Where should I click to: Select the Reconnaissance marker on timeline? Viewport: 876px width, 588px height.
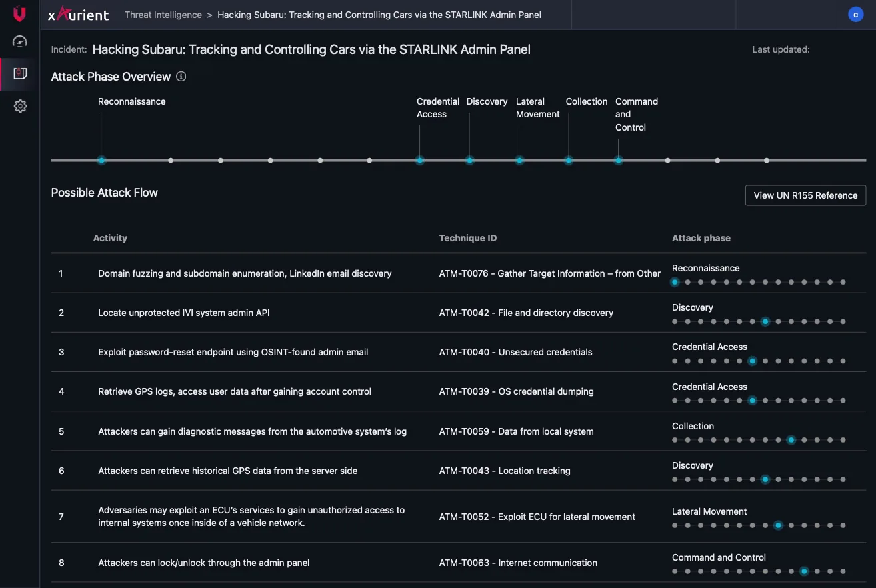[101, 160]
